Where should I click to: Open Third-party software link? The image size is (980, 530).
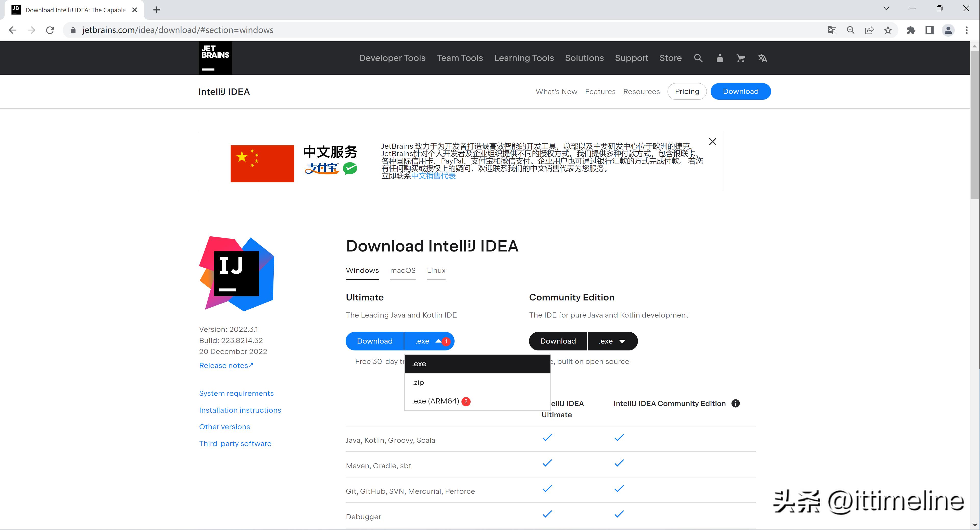point(235,444)
